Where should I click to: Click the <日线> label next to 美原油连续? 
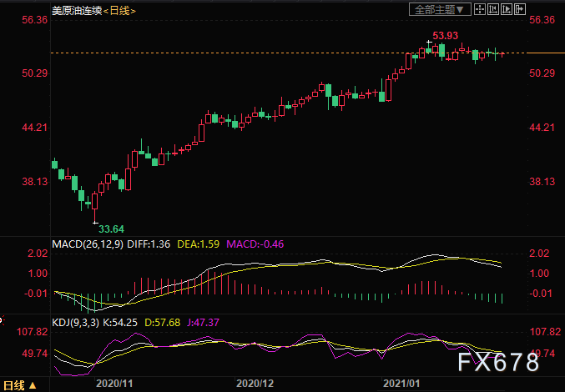click(x=119, y=11)
